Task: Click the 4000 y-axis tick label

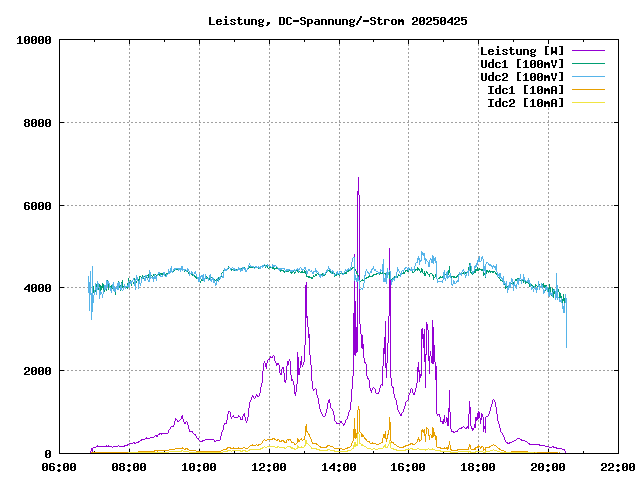Action: [36, 288]
